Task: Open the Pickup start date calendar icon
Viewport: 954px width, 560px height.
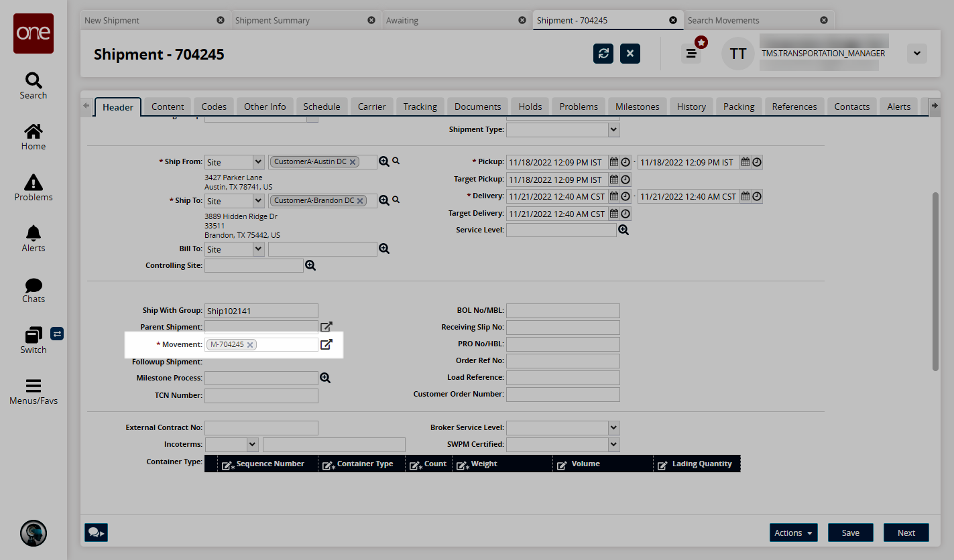Action: pyautogui.click(x=613, y=162)
